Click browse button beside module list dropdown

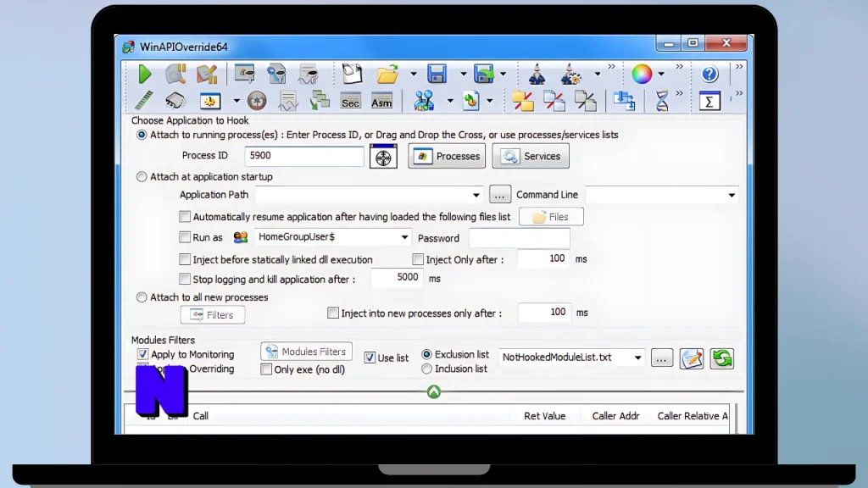pyautogui.click(x=661, y=358)
